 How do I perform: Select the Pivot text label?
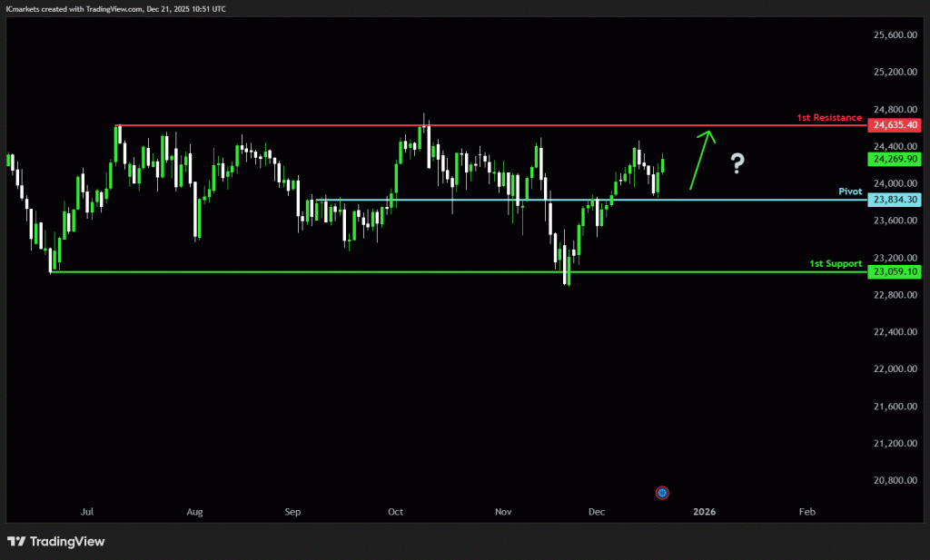pyautogui.click(x=850, y=192)
